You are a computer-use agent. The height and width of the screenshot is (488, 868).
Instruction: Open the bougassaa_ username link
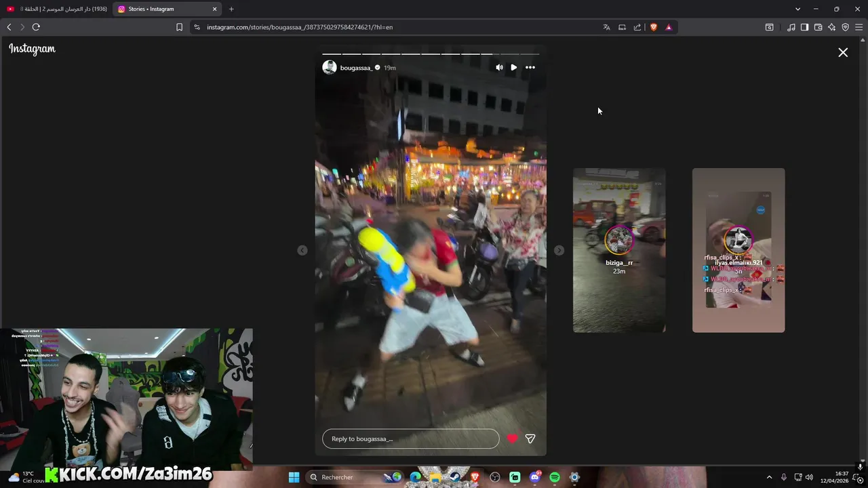(x=357, y=68)
